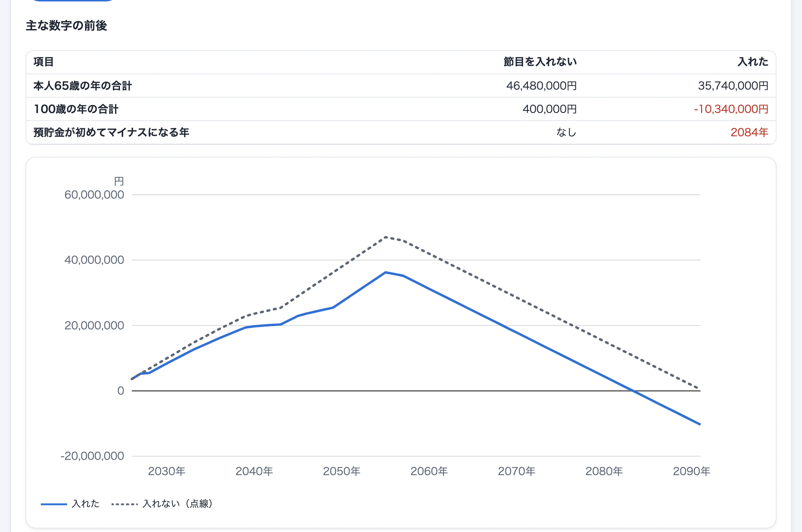The height and width of the screenshot is (532, 802).
Task: Click the 60,000,000 y-axis label
Action: pyautogui.click(x=94, y=195)
